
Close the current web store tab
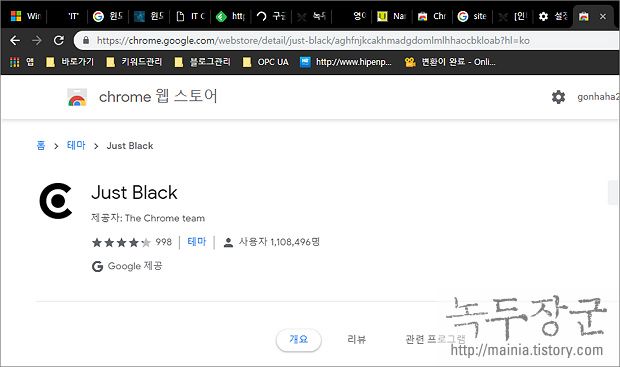click(x=603, y=17)
